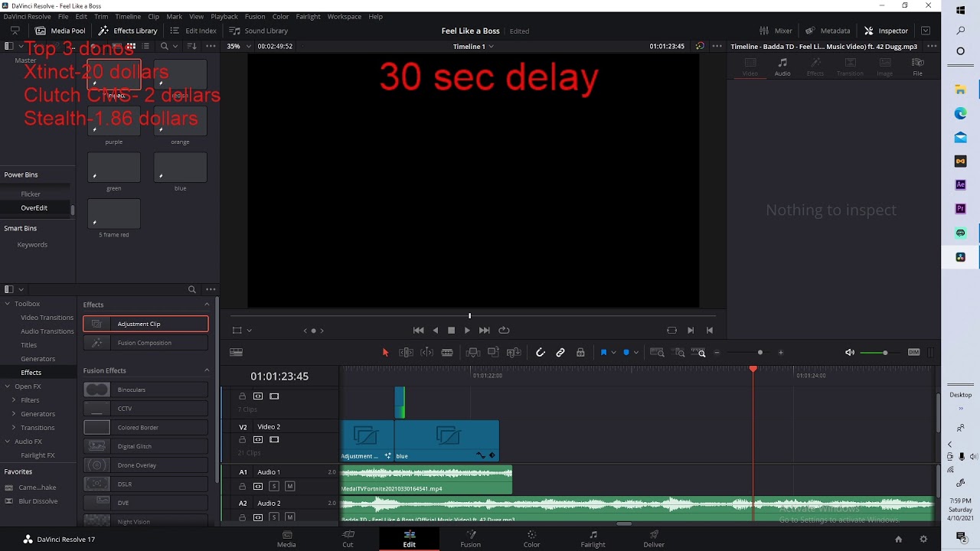Open the Fairlight menu in menu bar
Image resolution: width=980 pixels, height=551 pixels.
(309, 16)
